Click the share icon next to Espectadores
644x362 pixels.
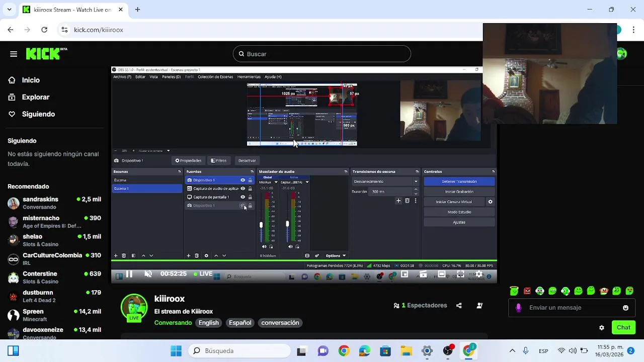[x=459, y=305]
